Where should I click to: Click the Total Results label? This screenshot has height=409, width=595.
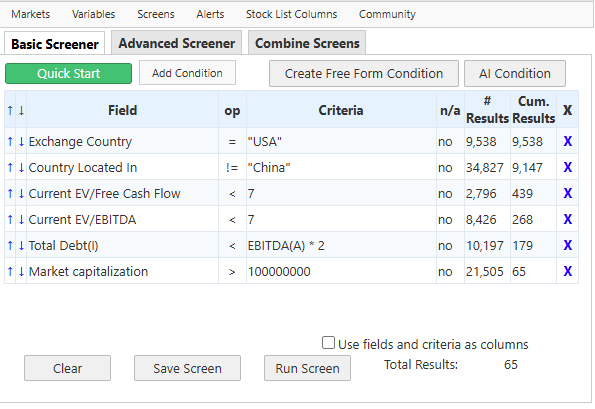pyautogui.click(x=421, y=364)
